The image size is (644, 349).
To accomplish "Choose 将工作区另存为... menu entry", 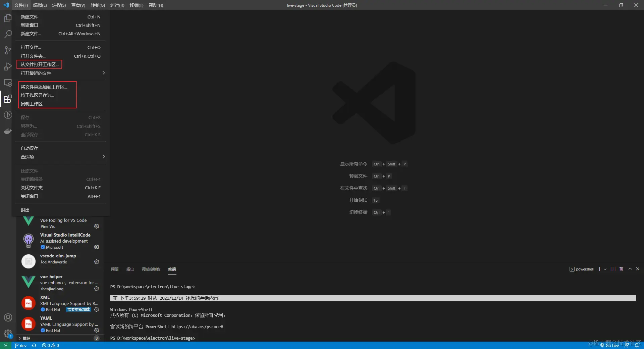I will (60, 95).
